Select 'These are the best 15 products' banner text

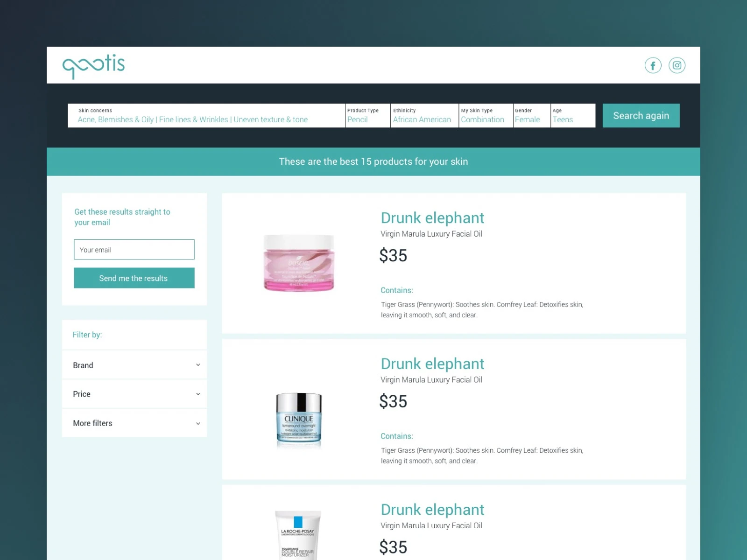373,161
